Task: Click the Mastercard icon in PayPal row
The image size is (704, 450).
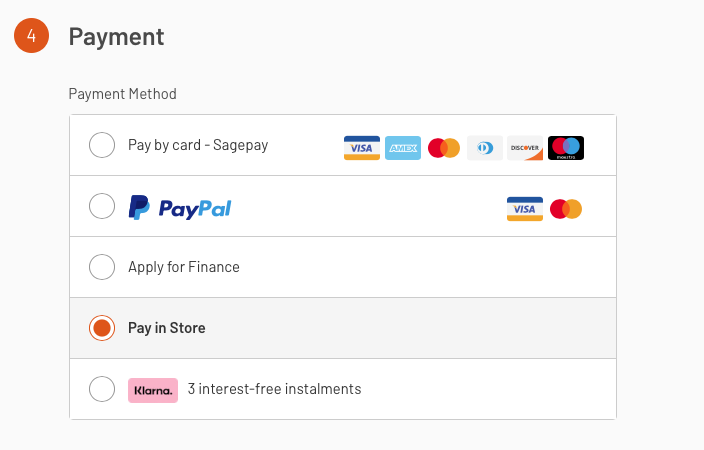Action: pos(566,209)
